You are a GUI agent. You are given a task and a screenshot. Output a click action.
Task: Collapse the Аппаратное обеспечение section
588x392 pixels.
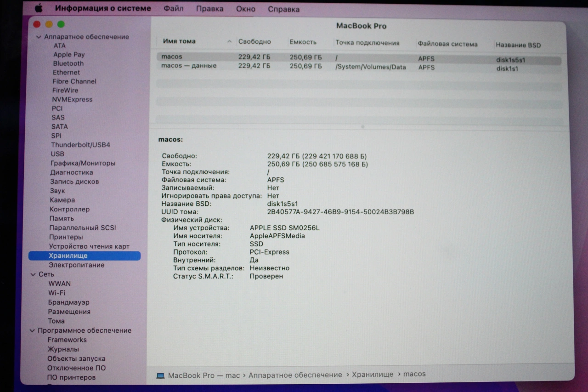tap(39, 37)
